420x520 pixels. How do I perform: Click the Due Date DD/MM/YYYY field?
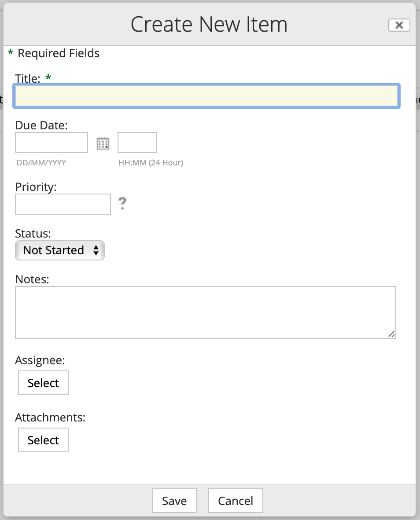point(51,143)
